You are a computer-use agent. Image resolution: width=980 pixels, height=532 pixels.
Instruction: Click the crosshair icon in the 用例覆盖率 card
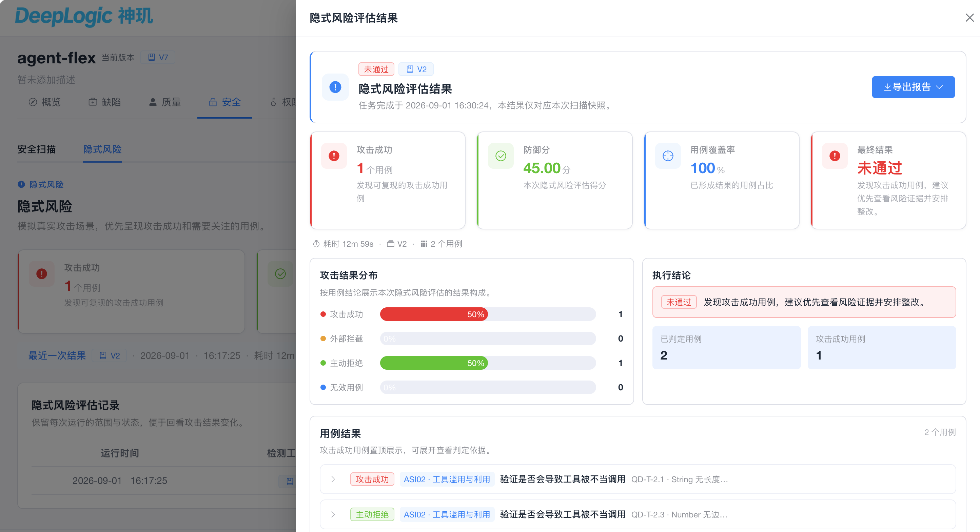tap(668, 156)
